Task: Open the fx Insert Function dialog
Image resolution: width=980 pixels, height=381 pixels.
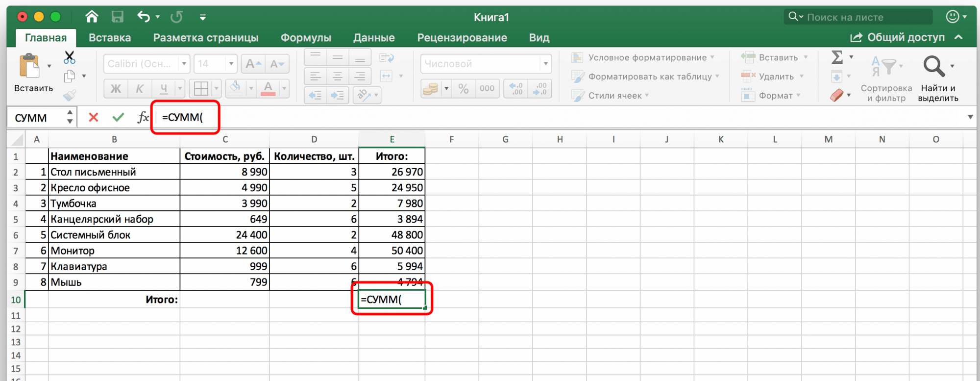Action: [143, 117]
